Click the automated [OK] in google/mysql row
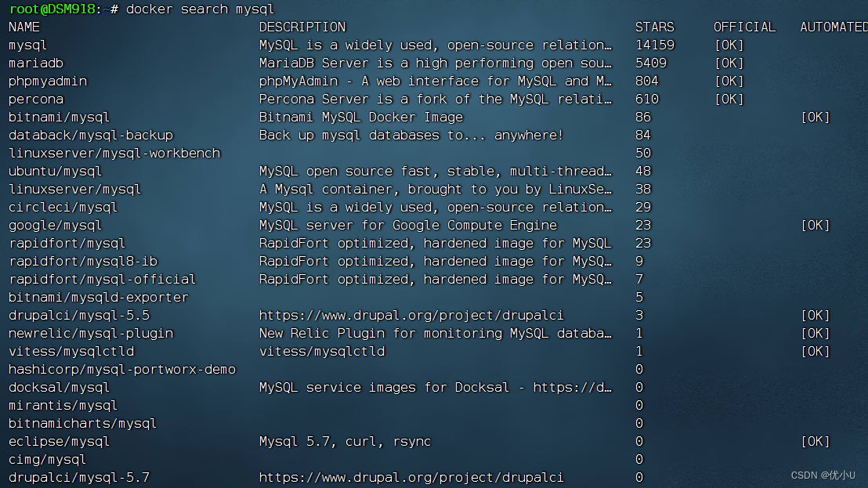This screenshot has height=488, width=868. (x=816, y=226)
